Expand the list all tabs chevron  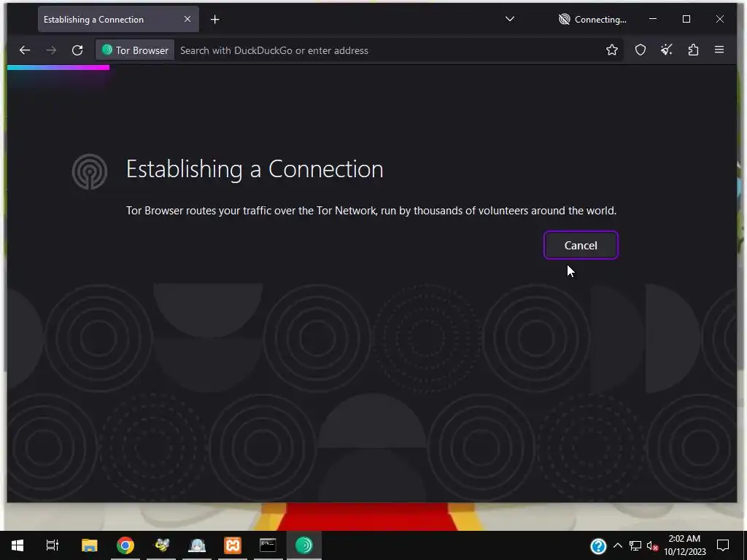point(510,19)
